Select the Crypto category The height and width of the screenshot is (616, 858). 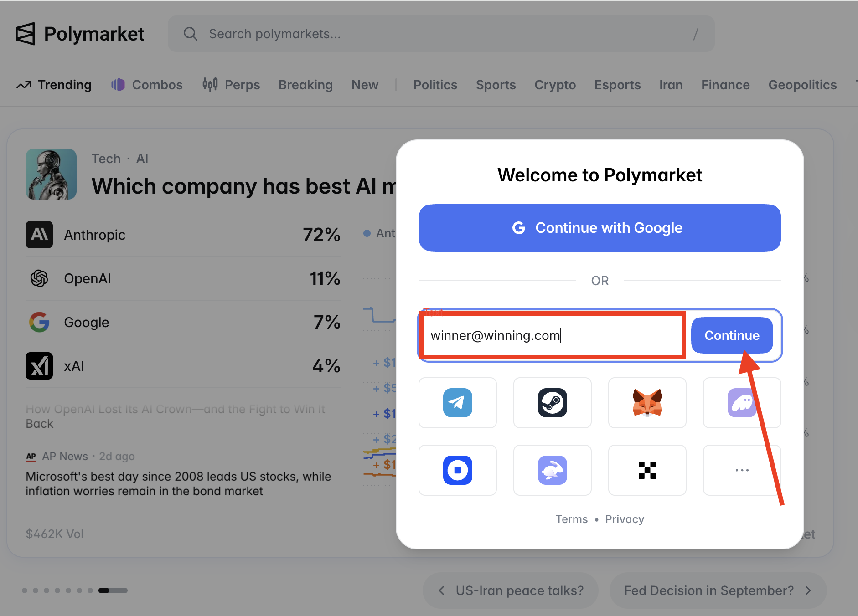555,85
